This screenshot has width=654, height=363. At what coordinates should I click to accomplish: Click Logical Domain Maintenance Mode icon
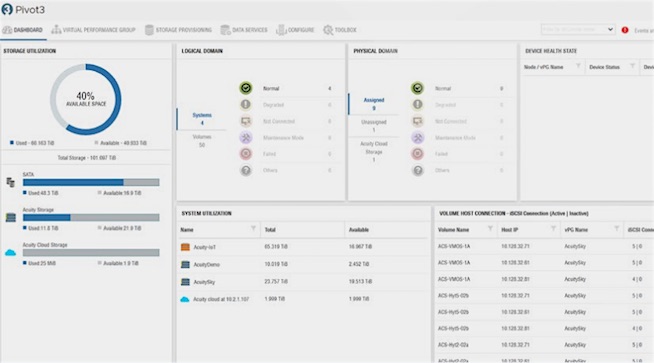pyautogui.click(x=246, y=137)
